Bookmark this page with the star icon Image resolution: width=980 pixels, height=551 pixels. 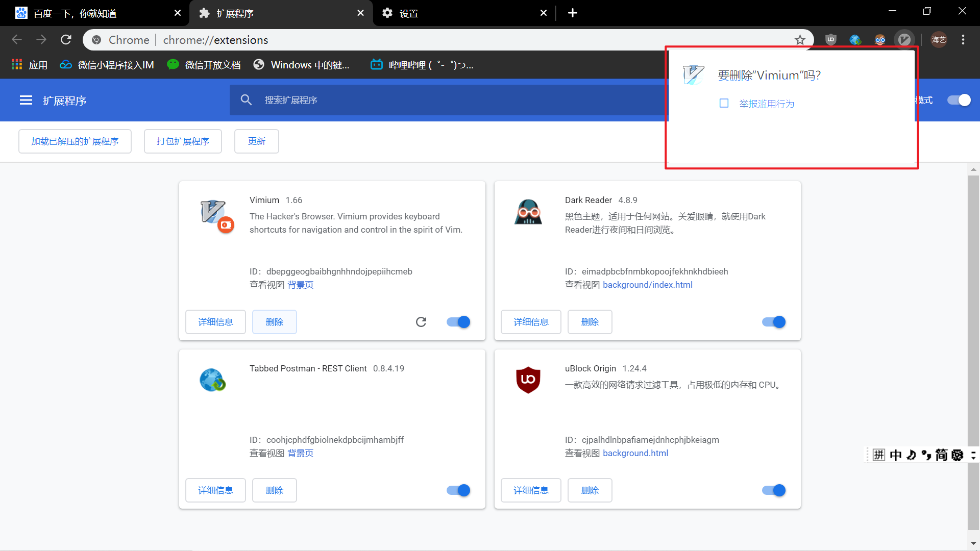click(800, 40)
